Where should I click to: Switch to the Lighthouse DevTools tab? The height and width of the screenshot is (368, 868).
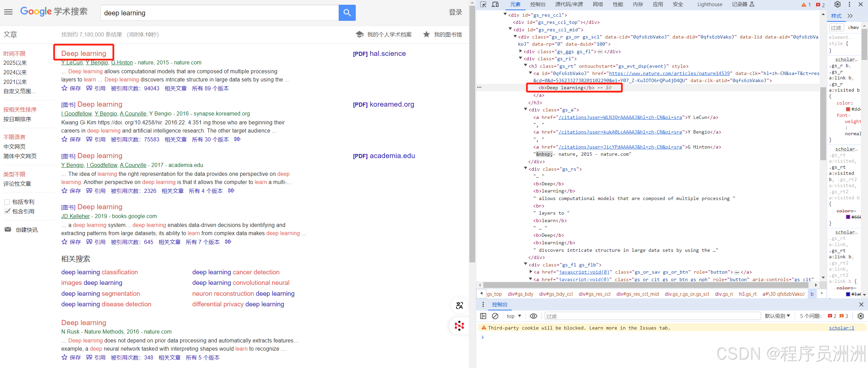[x=709, y=4]
